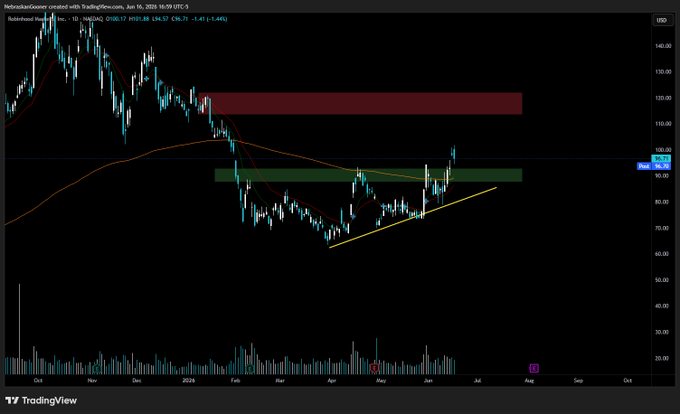Click the L94.57 low value
680x414 pixels.
tap(160, 19)
